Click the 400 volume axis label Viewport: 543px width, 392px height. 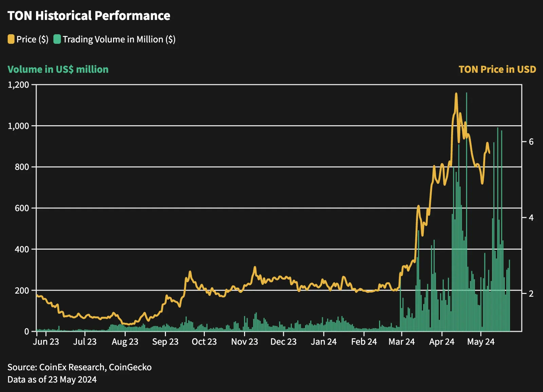point(22,249)
